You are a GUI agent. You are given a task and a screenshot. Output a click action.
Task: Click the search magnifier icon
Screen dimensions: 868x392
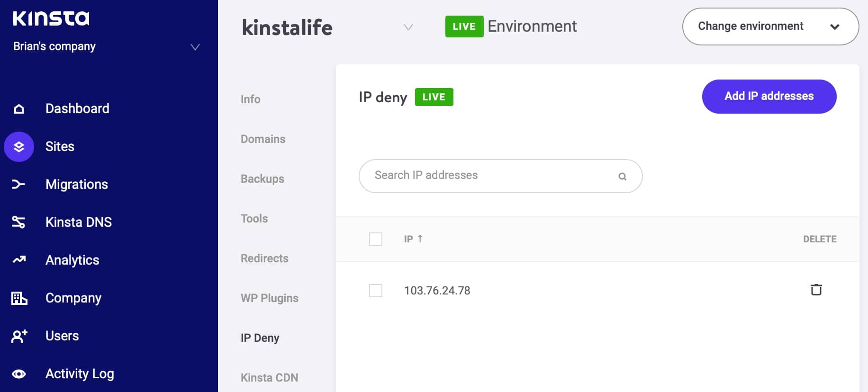coord(622,177)
